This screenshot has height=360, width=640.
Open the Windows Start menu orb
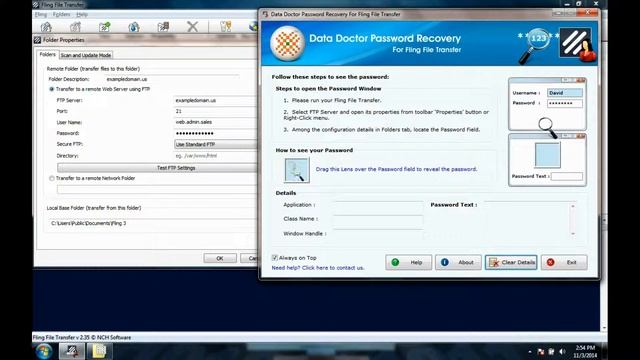(x=44, y=351)
